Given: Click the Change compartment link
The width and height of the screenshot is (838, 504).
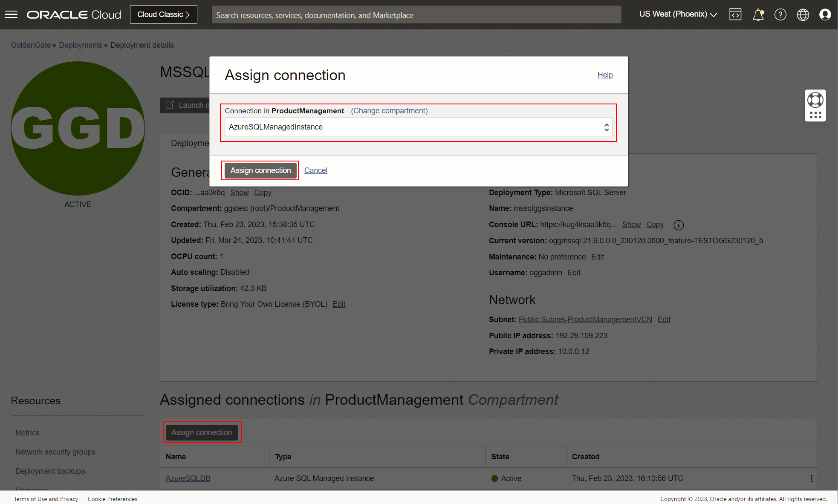Looking at the screenshot, I should click(389, 111).
